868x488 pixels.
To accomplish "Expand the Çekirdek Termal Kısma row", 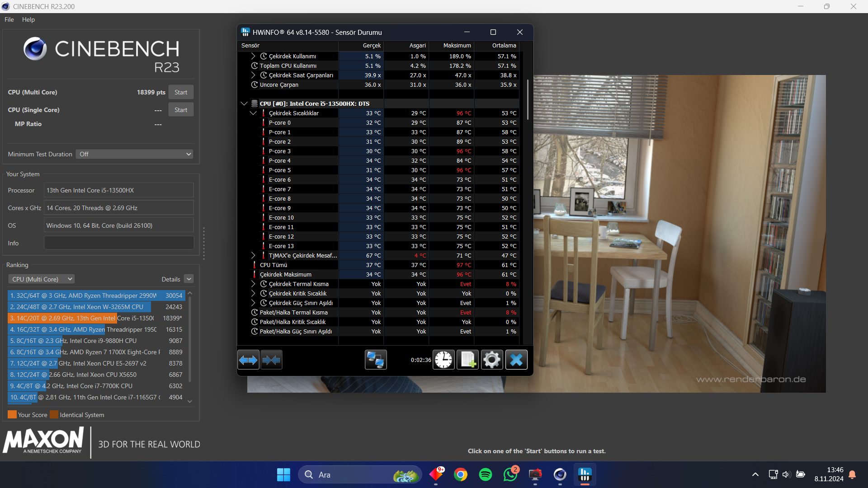I will tap(253, 284).
